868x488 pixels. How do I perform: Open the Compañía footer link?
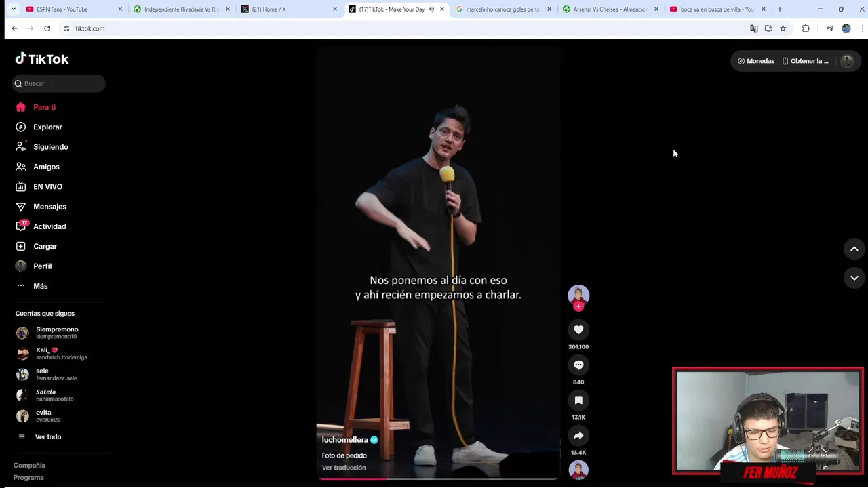click(x=29, y=466)
